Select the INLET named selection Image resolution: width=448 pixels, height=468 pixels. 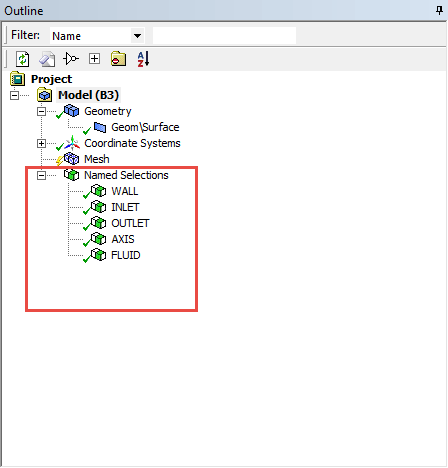coord(125,207)
